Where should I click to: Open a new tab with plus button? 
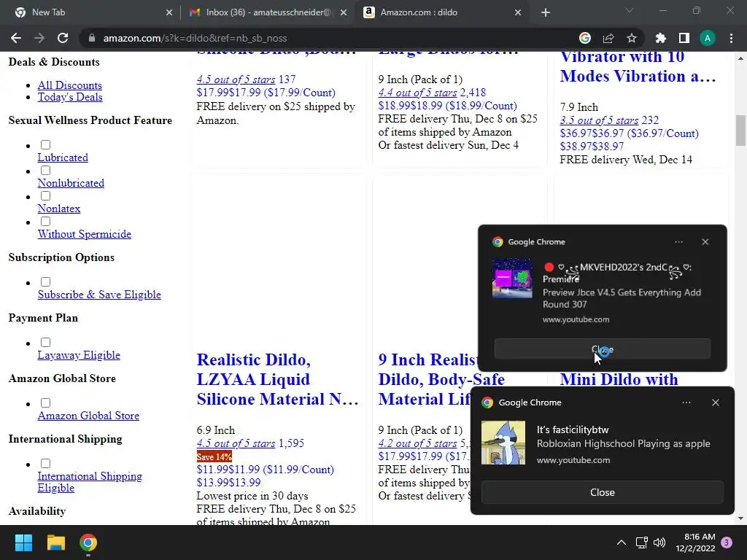pos(546,12)
